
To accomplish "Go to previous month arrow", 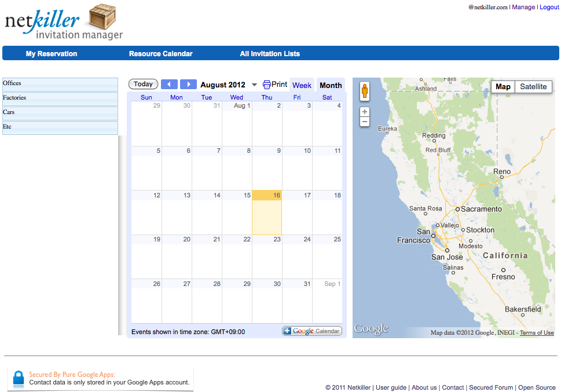I will pyautogui.click(x=169, y=84).
